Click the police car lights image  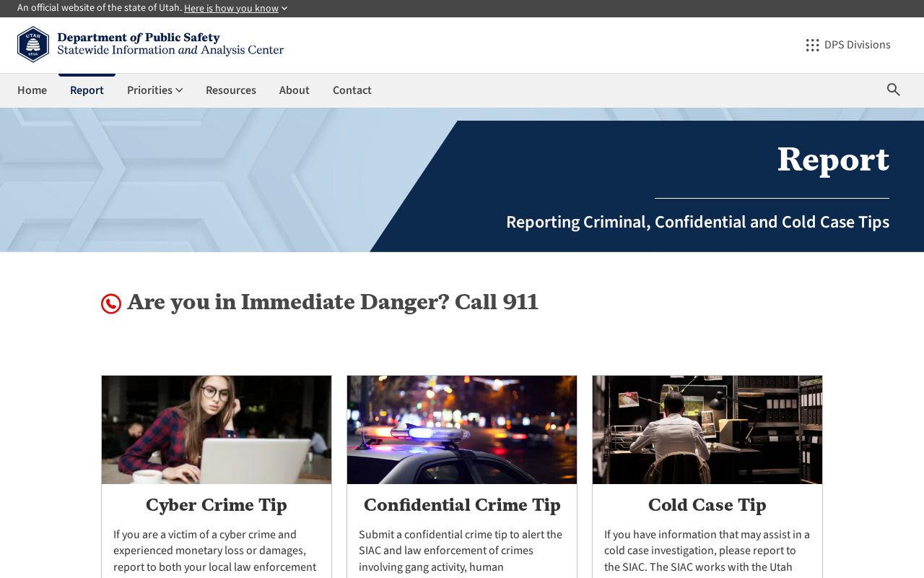pyautogui.click(x=462, y=430)
